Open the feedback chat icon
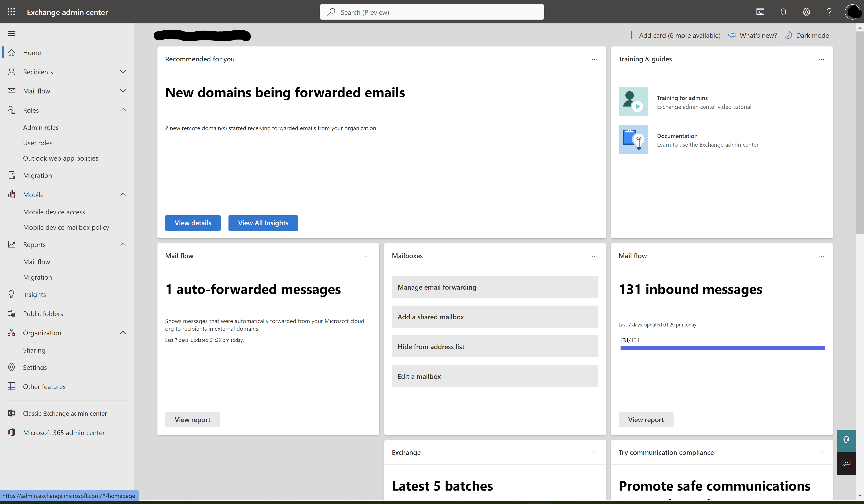864x504 pixels. [846, 463]
